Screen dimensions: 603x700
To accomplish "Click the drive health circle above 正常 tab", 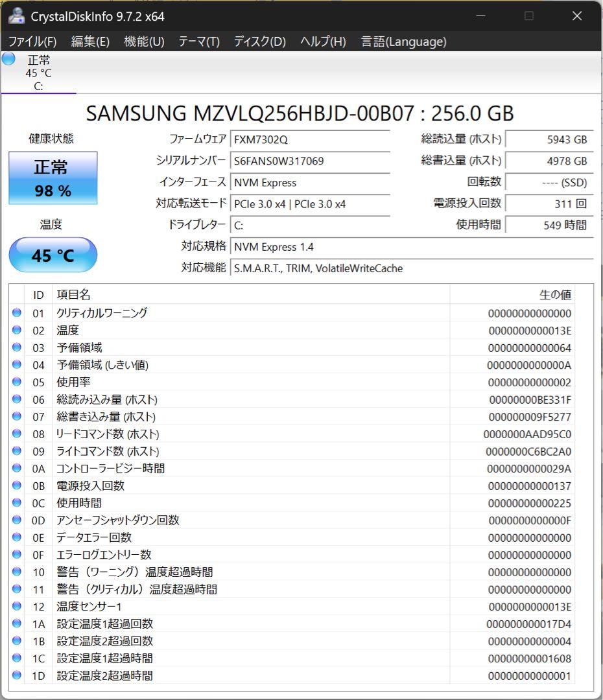I will (x=8, y=58).
